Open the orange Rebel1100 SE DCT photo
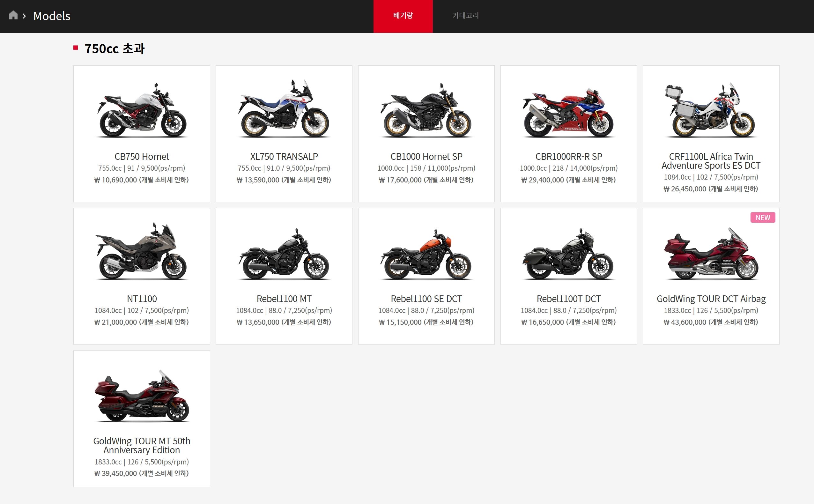The height and width of the screenshot is (504, 814). click(426, 254)
